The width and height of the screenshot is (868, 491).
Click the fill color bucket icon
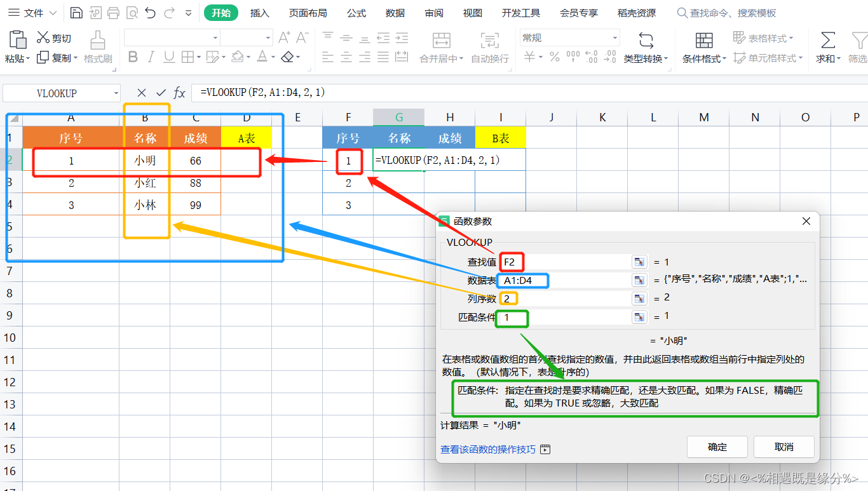tap(237, 57)
